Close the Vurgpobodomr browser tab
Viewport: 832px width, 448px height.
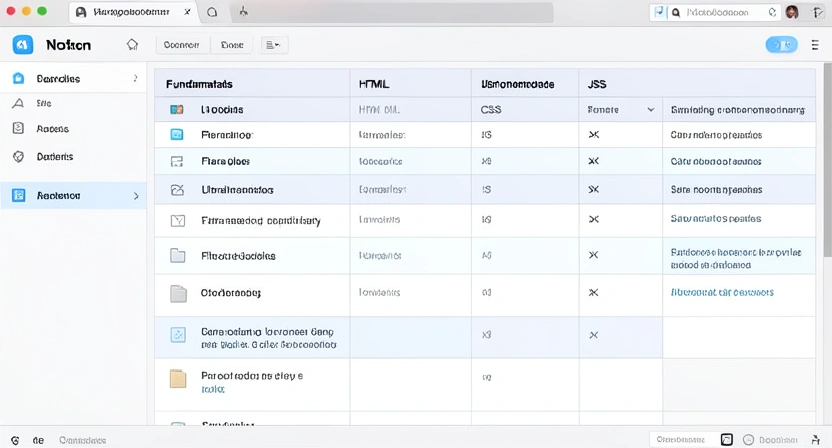pos(187,12)
